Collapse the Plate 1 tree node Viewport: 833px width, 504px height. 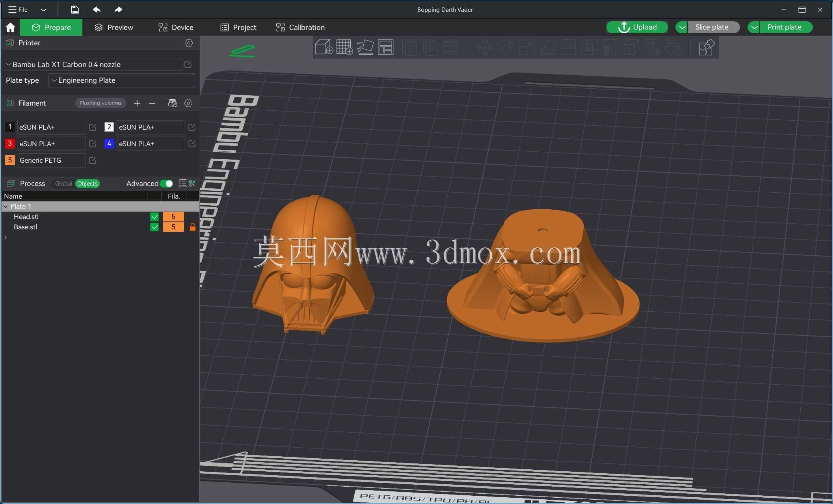[x=6, y=206]
